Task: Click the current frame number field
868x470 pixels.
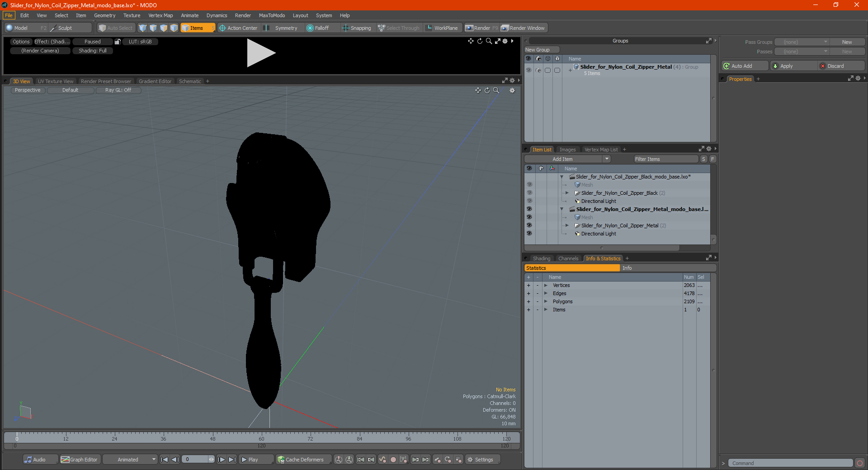Action: coord(196,460)
